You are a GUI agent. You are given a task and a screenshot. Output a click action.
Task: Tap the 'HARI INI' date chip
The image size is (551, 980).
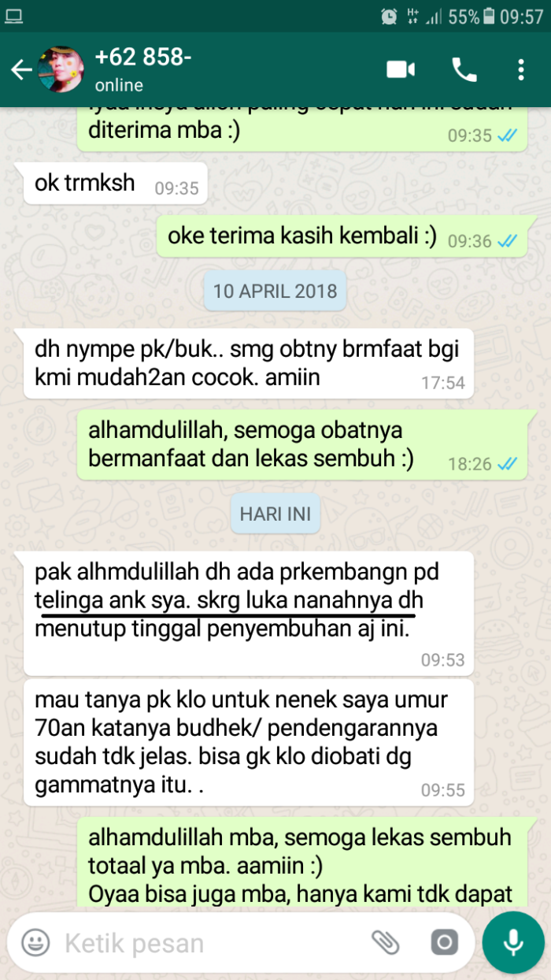[x=275, y=514]
